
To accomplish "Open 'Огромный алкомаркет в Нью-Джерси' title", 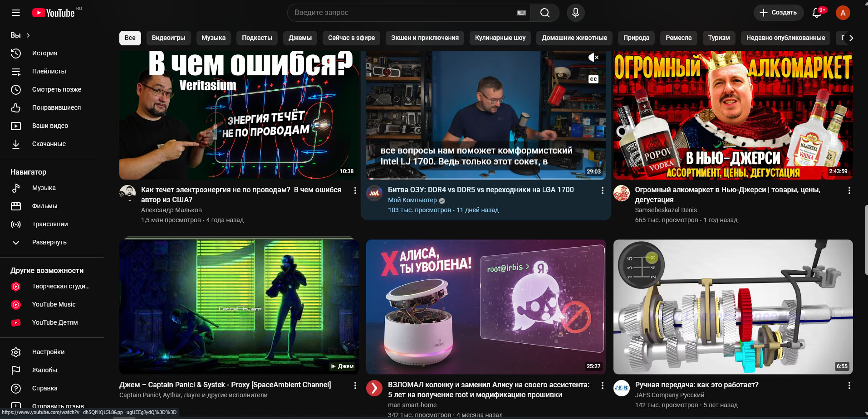I will pyautogui.click(x=727, y=195).
